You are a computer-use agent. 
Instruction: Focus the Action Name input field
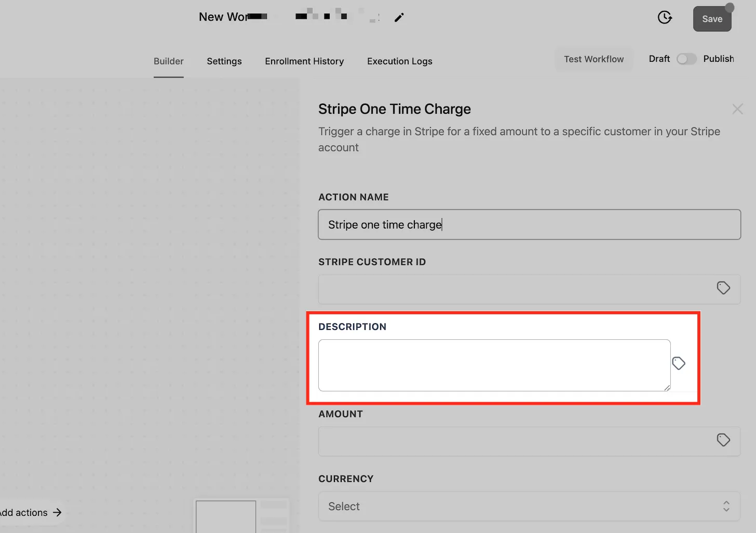(529, 224)
